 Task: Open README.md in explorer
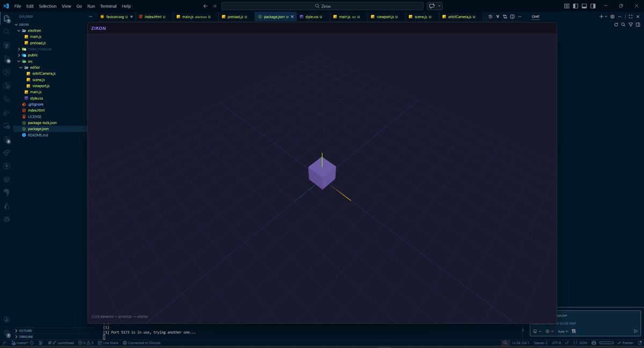(x=38, y=135)
